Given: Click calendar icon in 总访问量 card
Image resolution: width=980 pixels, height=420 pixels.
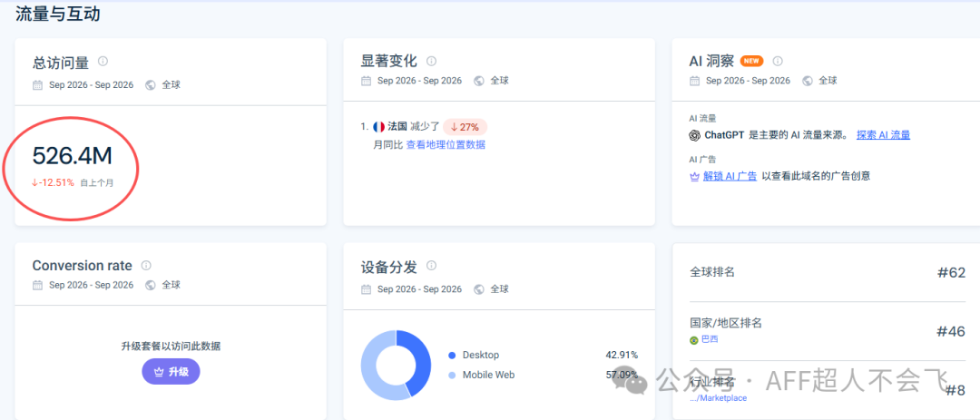Looking at the screenshot, I should pyautogui.click(x=37, y=85).
